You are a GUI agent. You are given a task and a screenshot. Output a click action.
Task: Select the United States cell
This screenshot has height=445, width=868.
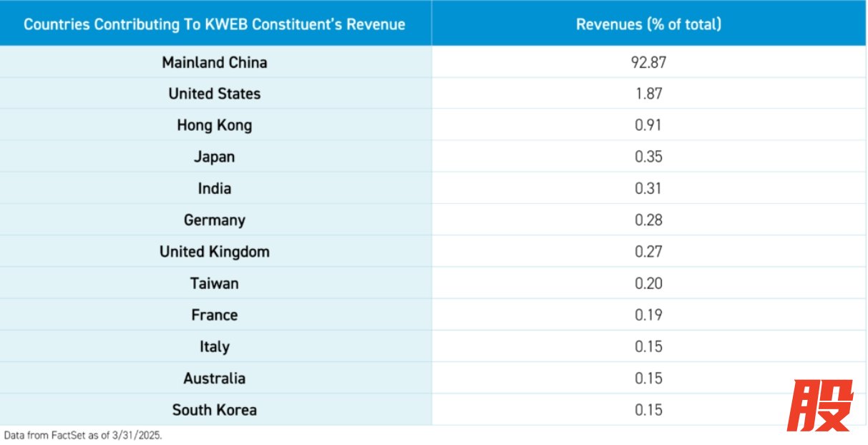click(x=215, y=94)
